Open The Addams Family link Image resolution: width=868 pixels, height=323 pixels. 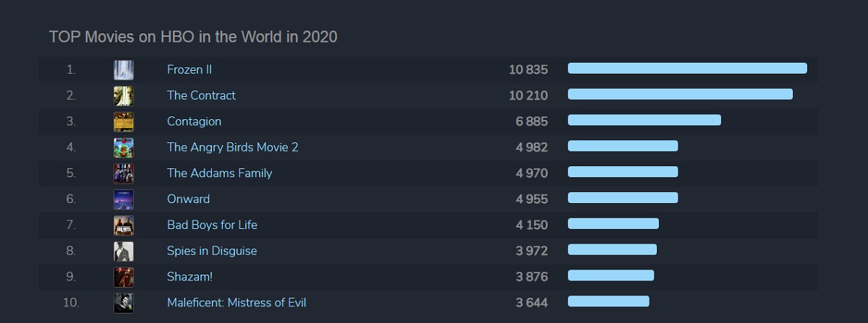219,173
